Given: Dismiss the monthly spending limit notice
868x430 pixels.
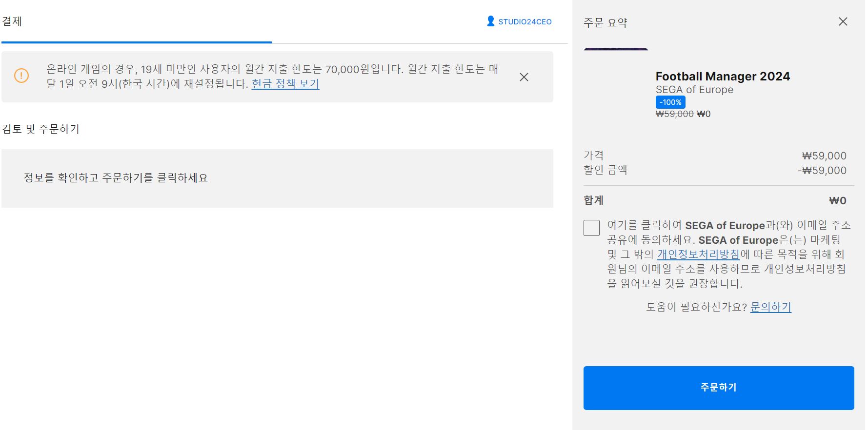Looking at the screenshot, I should [524, 77].
